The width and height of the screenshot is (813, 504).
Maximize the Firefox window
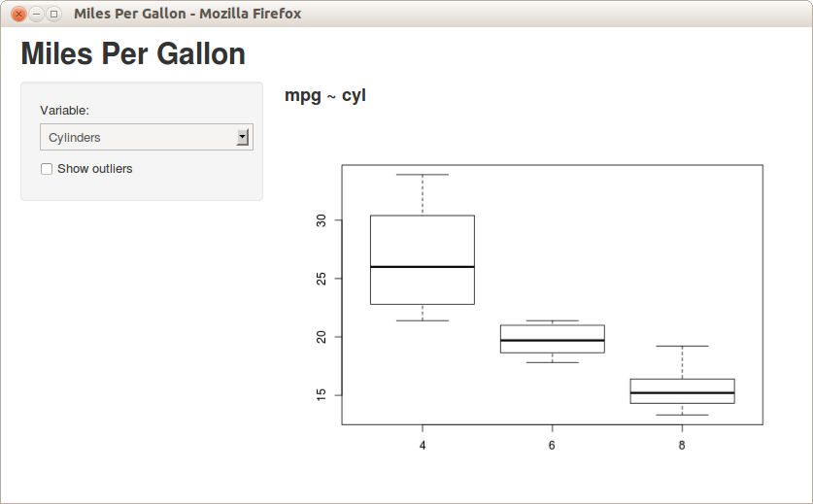tap(53, 14)
